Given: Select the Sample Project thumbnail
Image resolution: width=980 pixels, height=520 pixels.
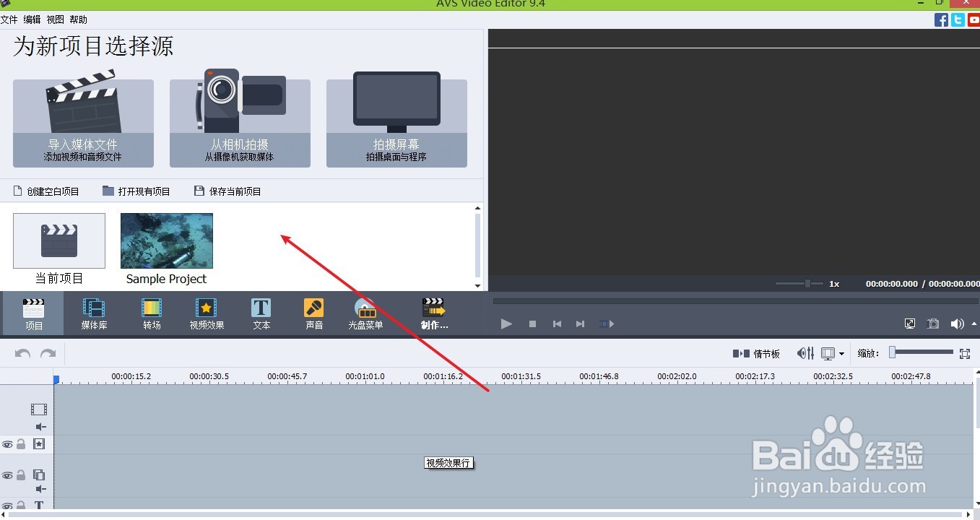Looking at the screenshot, I should point(167,248).
